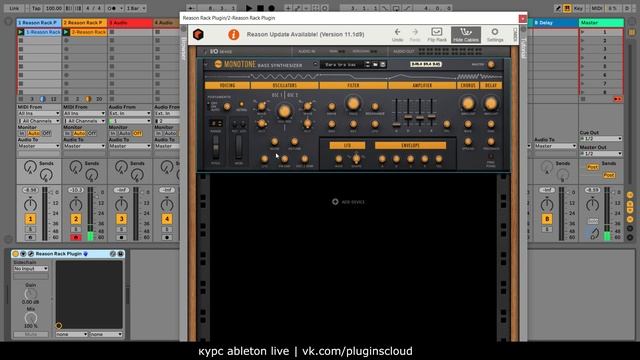Open device wrench plugin-window icon
This screenshot has width=640, height=360.
tap(31, 254)
